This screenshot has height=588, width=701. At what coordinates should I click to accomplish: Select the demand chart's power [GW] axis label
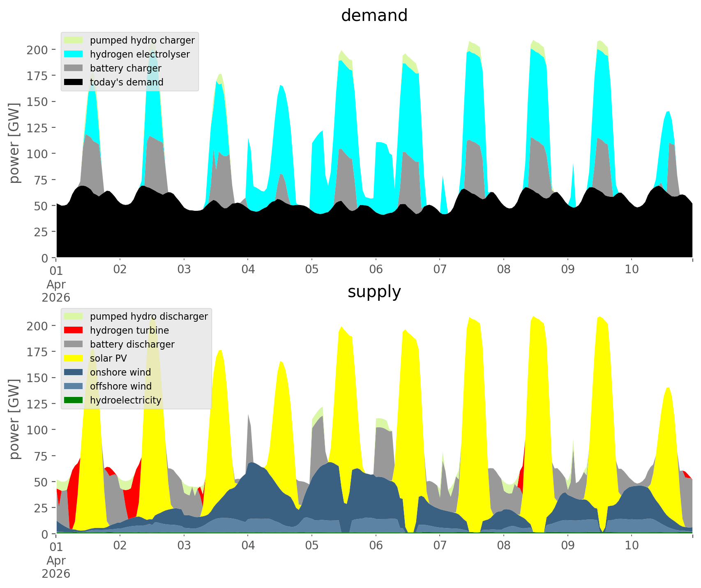14,143
